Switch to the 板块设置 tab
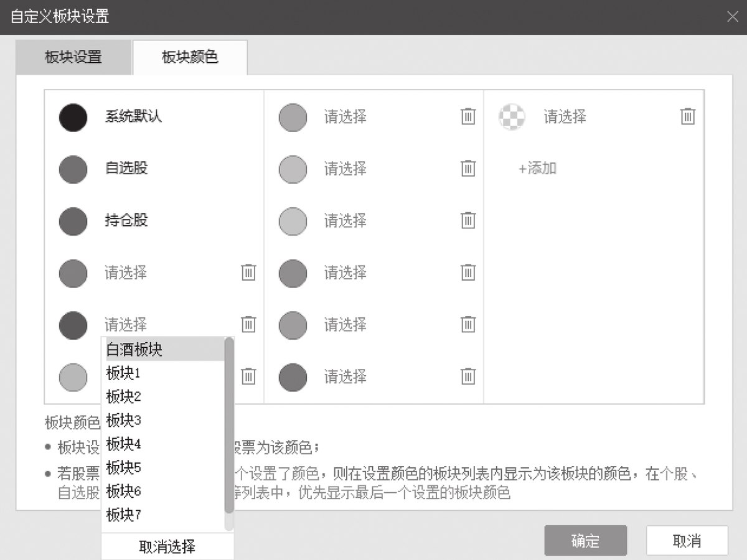747x560 pixels. tap(73, 58)
